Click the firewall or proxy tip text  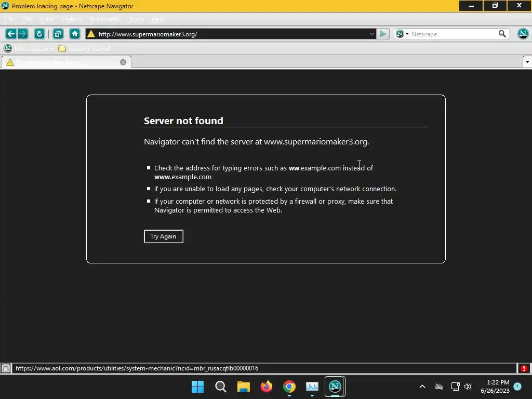click(x=274, y=206)
